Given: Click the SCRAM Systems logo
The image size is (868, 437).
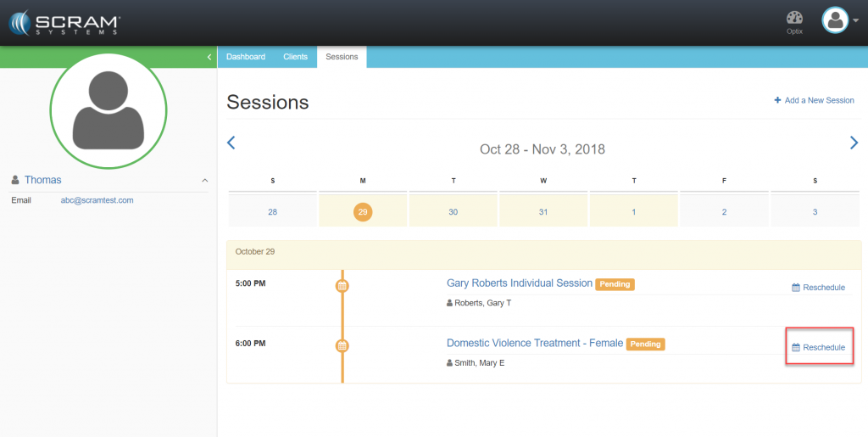Looking at the screenshot, I should (x=64, y=22).
